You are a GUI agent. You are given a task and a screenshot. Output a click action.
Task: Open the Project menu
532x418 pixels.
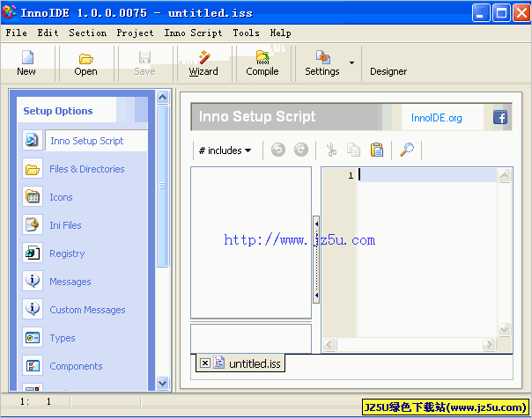pos(135,33)
